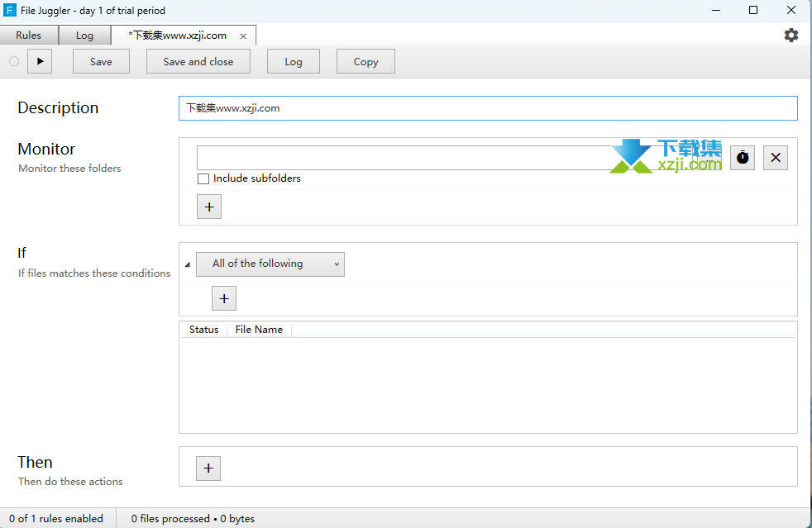This screenshot has width=812, height=528.
Task: Click the Save button
Action: coord(101,61)
